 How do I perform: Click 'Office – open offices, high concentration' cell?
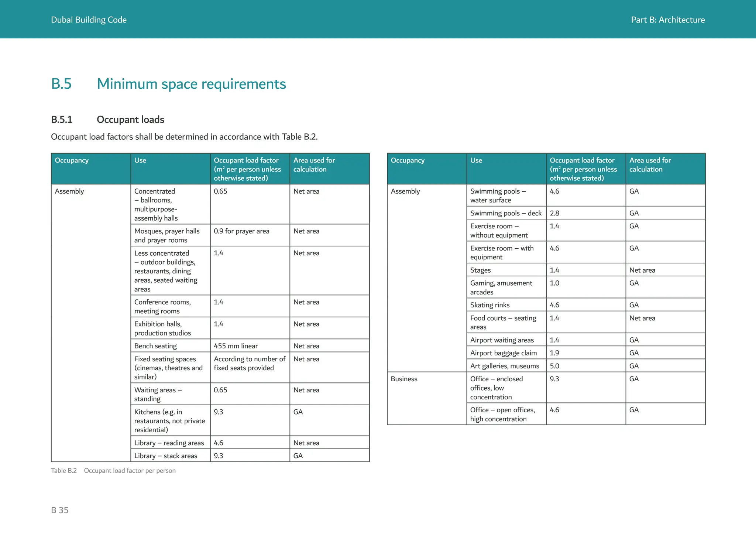502,414
